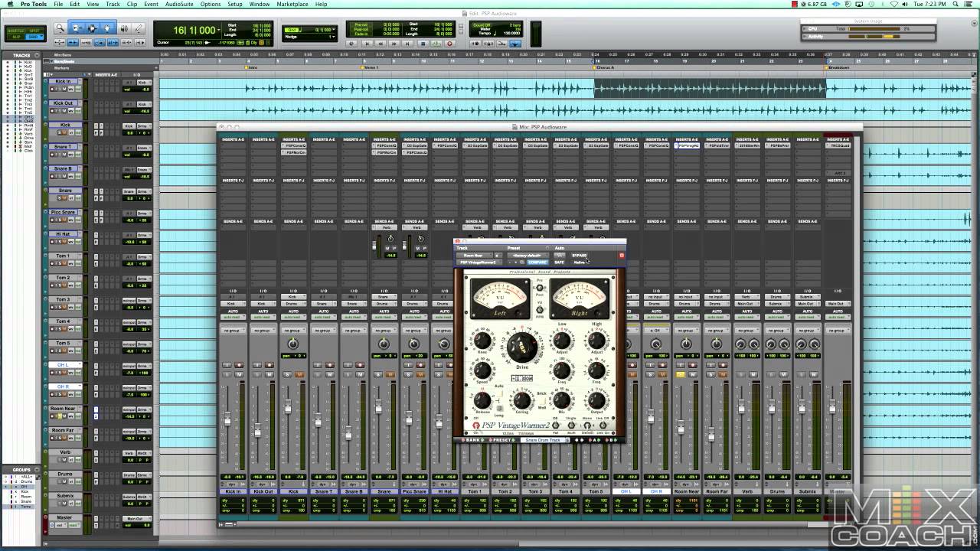This screenshot has height=551, width=980.
Task: Click the Go to End transport button
Action: pos(407,44)
